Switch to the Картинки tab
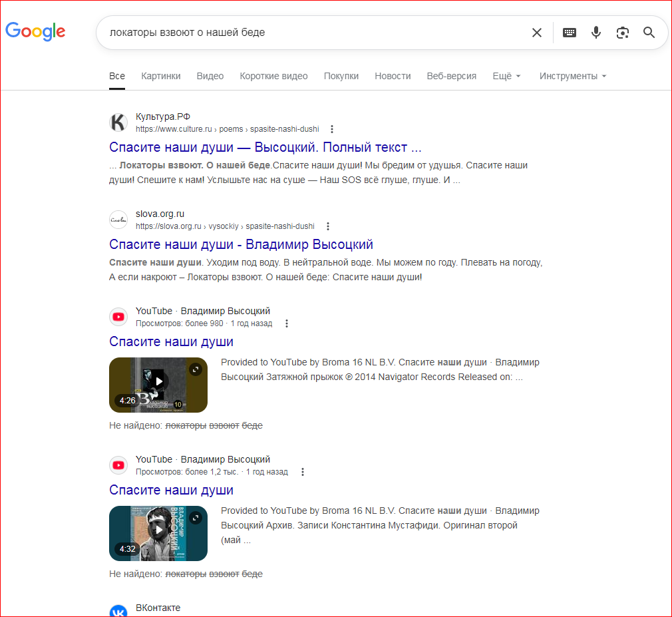This screenshot has width=672, height=617. pos(160,76)
